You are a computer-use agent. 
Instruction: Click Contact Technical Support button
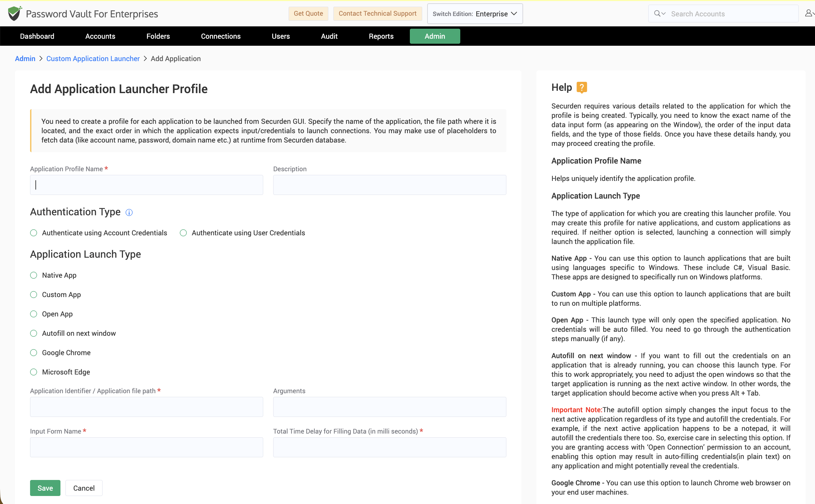click(377, 14)
